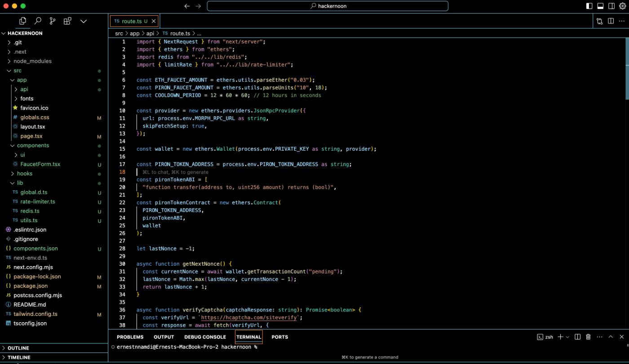
Task: Open the settings gear in title bar
Action: (x=622, y=6)
